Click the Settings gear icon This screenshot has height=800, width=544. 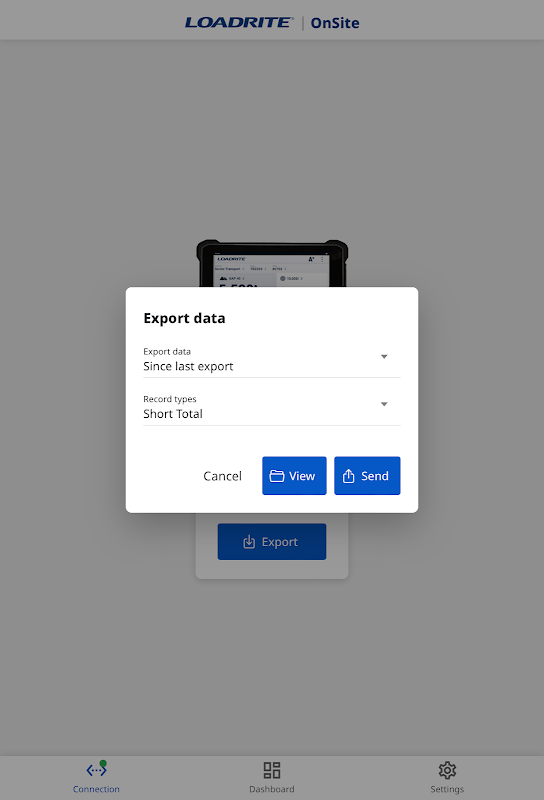tap(447, 770)
